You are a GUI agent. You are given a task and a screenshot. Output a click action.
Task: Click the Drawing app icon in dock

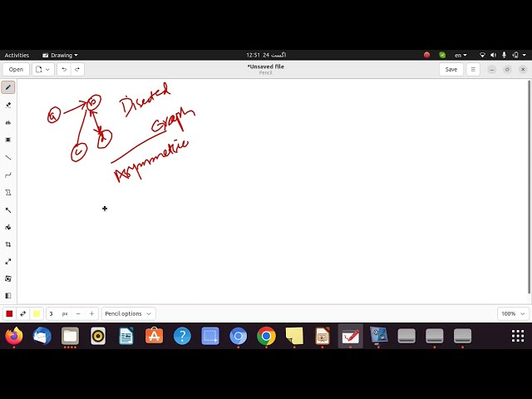coord(351,336)
